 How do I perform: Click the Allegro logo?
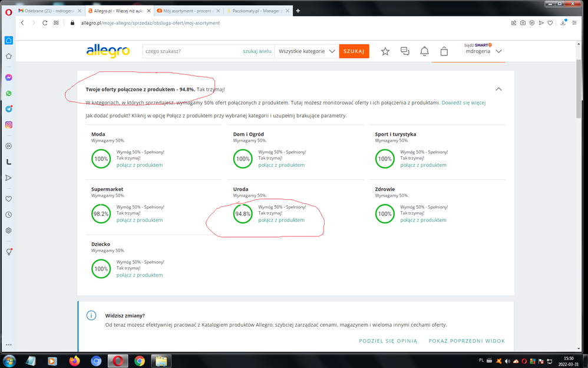point(108,51)
